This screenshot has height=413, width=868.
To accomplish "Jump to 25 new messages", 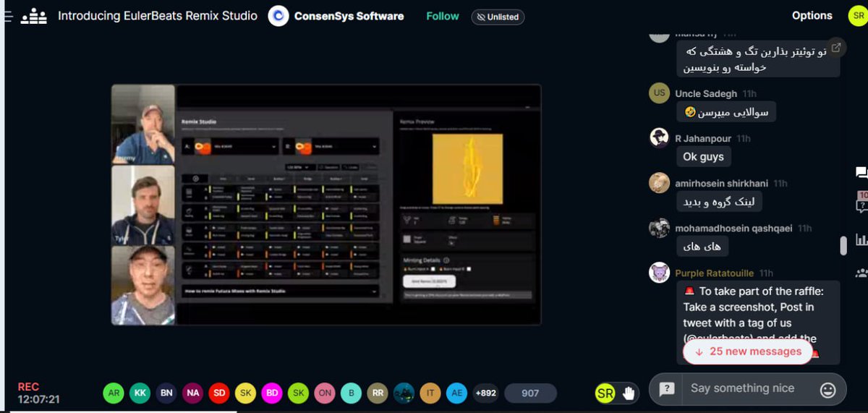I will pos(748,352).
